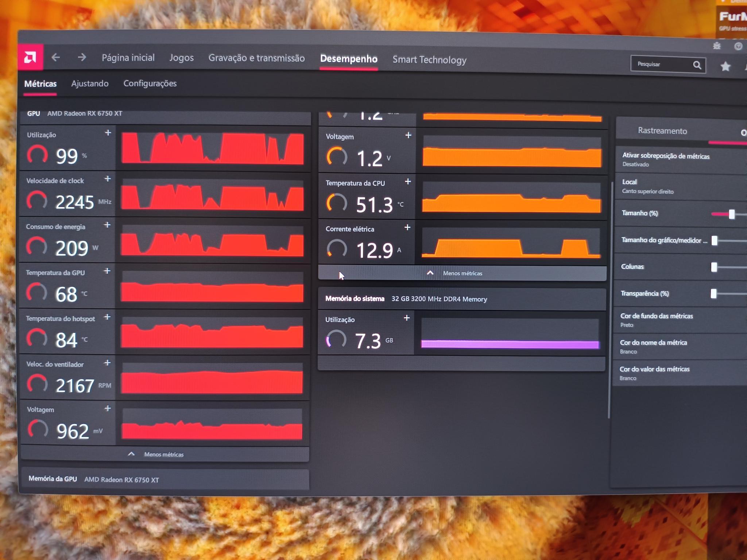Adjust the Tamanho (%) slider handle

tap(732, 214)
